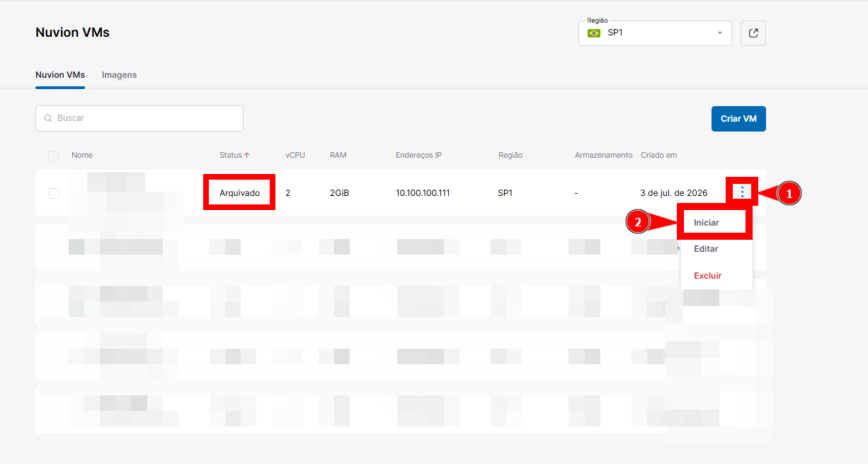Viewport: 868px width, 464px height.
Task: Click the Nuvion VMs page heading
Action: (72, 33)
